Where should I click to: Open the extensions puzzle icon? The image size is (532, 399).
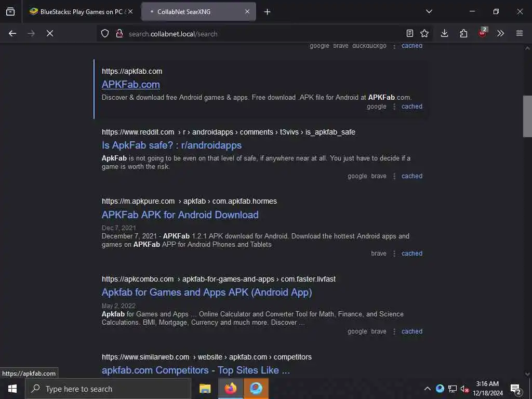463,33
